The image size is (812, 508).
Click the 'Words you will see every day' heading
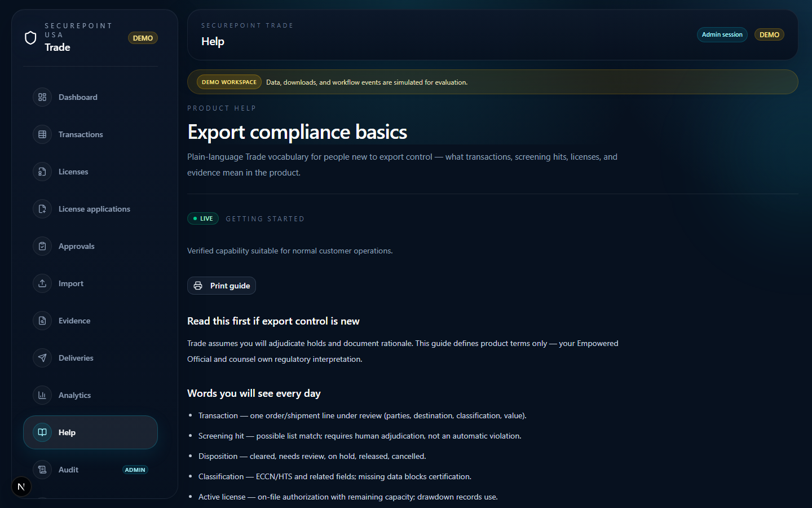(x=254, y=393)
